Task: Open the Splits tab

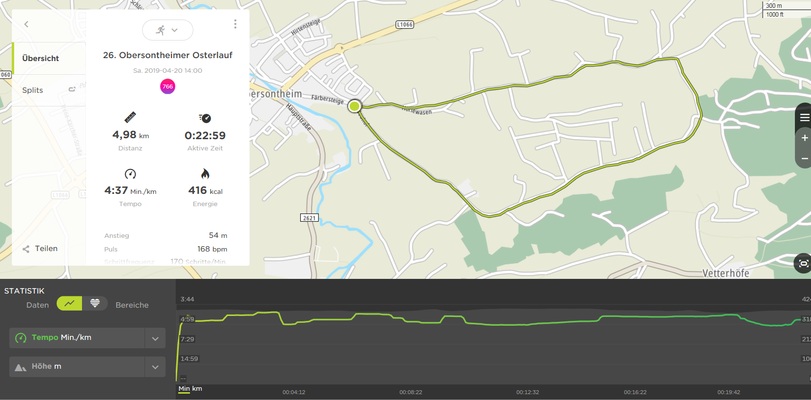Action: point(33,90)
